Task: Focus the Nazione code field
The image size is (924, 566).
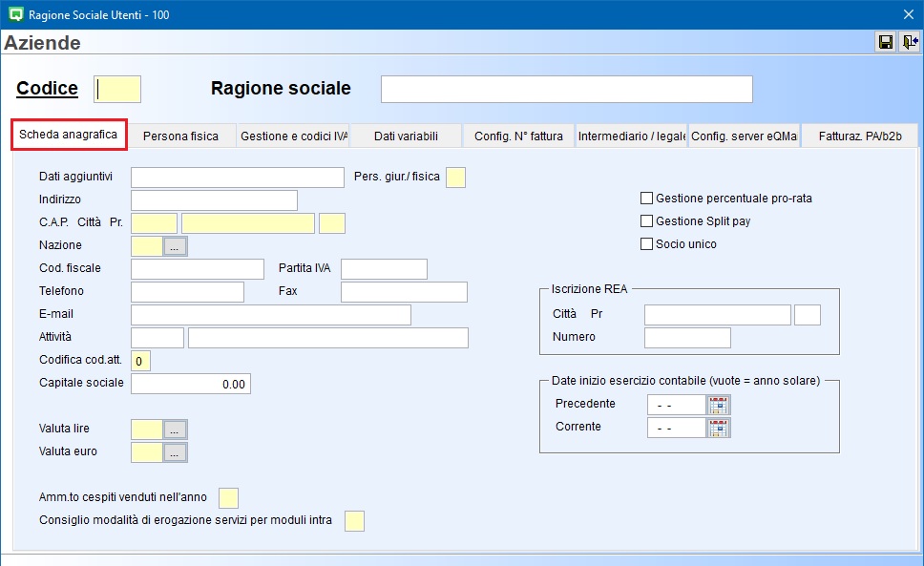Action: click(x=147, y=246)
